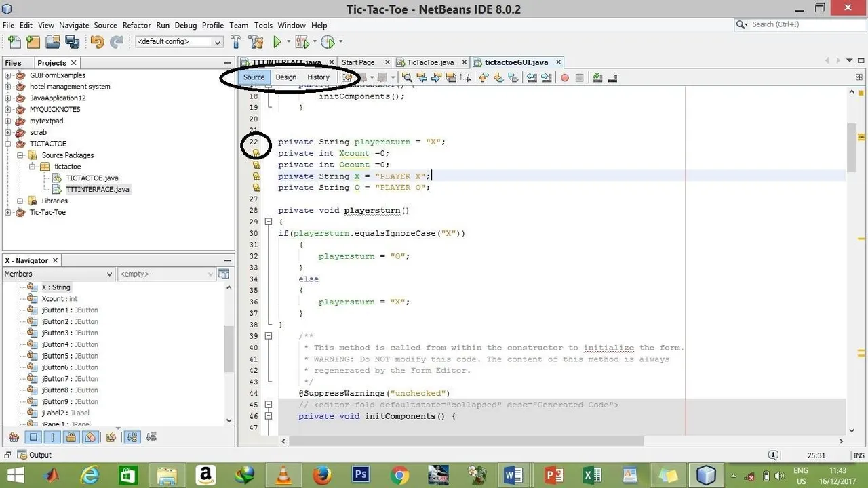The image size is (868, 488).
Task: Start macro recording with the red circle icon
Action: tap(564, 77)
